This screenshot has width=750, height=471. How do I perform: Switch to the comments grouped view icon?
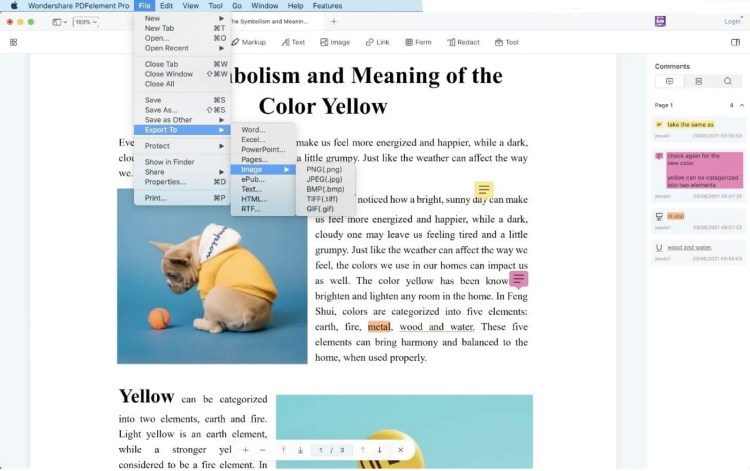699,81
